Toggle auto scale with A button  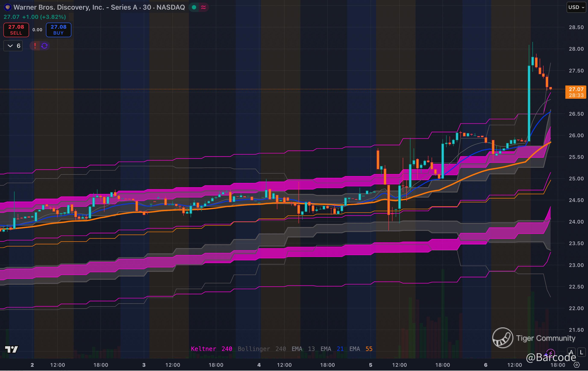tap(571, 352)
